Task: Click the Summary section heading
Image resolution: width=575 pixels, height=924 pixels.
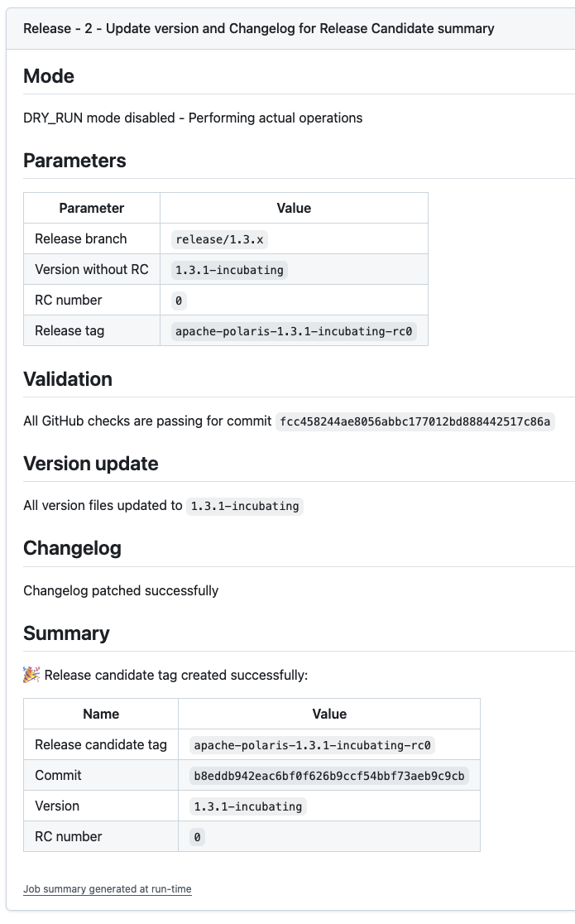Action: 66,633
